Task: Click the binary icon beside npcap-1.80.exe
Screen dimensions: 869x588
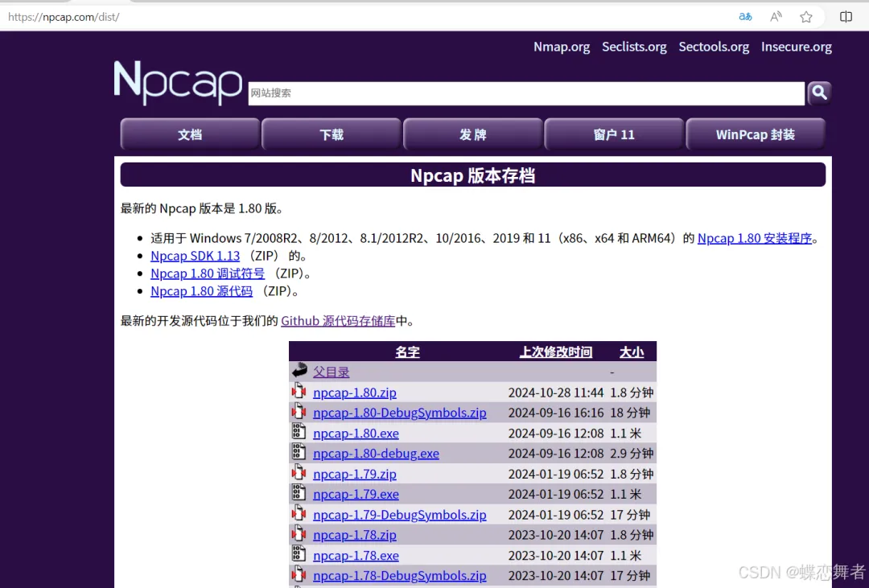Action: point(299,432)
